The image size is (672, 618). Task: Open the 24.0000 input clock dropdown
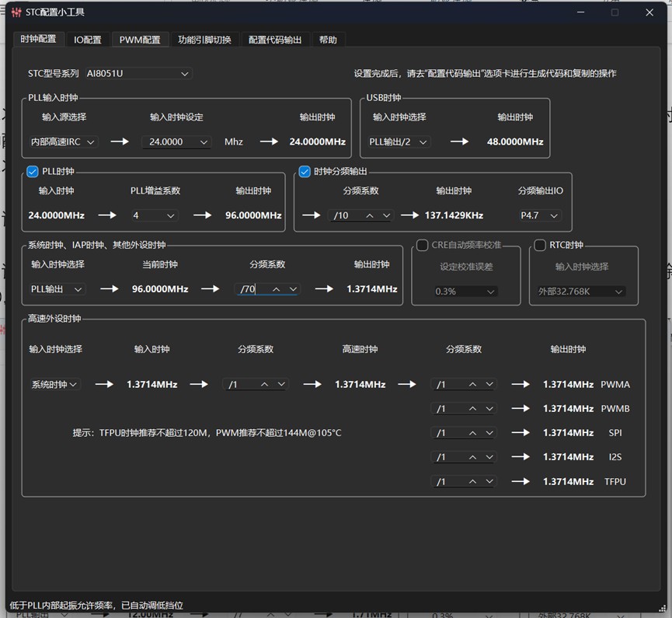176,141
